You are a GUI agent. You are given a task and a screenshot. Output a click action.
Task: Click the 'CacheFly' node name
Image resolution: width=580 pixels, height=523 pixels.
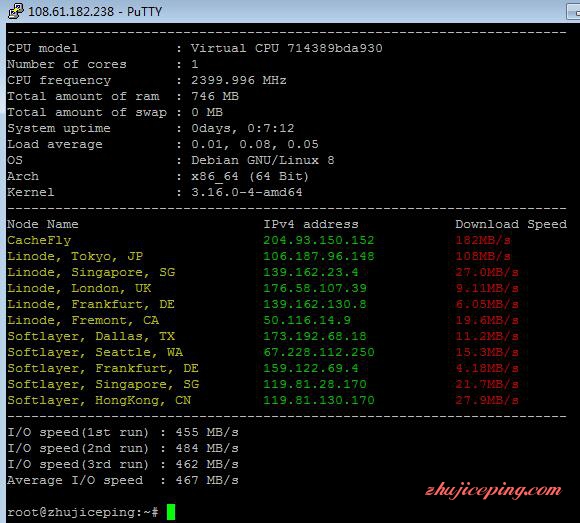point(39,240)
